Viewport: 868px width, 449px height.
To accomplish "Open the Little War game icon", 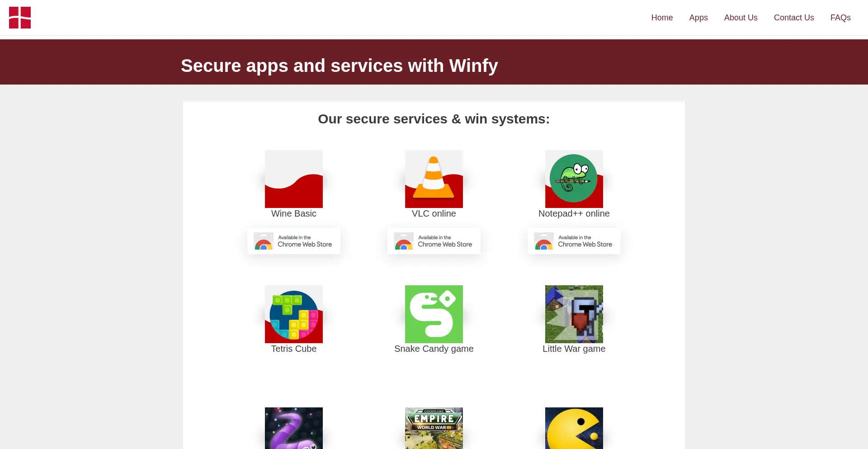I will pyautogui.click(x=574, y=314).
